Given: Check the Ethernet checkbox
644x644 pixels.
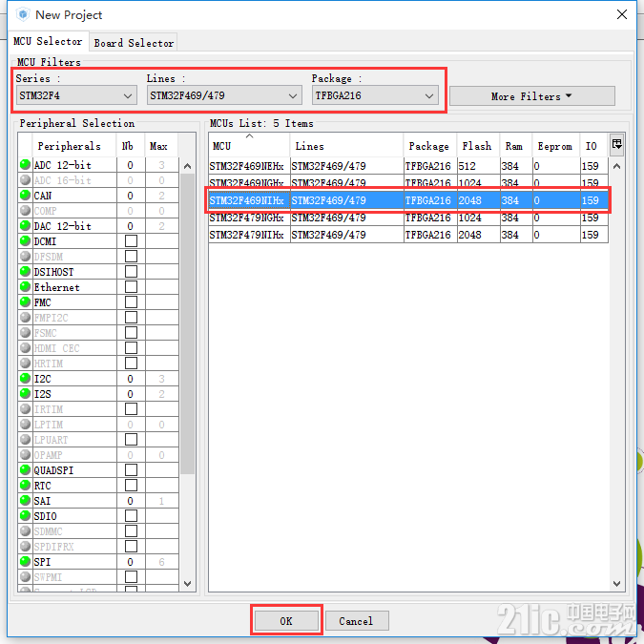Looking at the screenshot, I should coord(131,286).
